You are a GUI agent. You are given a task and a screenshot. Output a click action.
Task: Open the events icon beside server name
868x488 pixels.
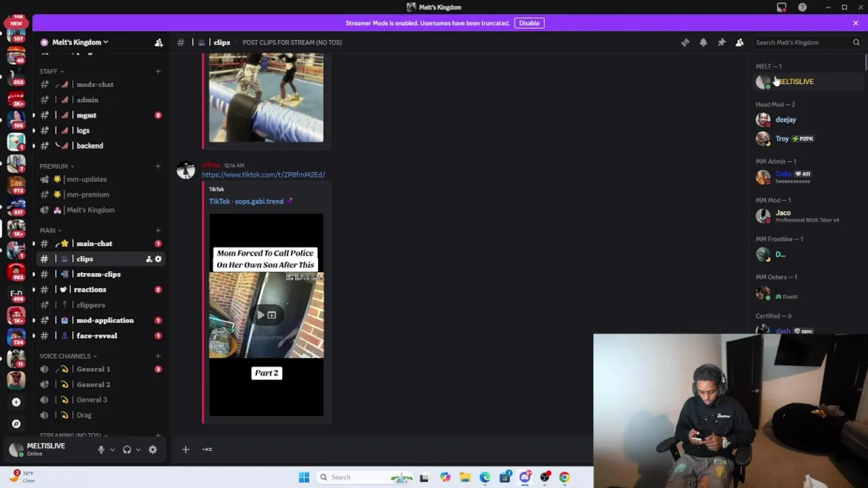(159, 42)
